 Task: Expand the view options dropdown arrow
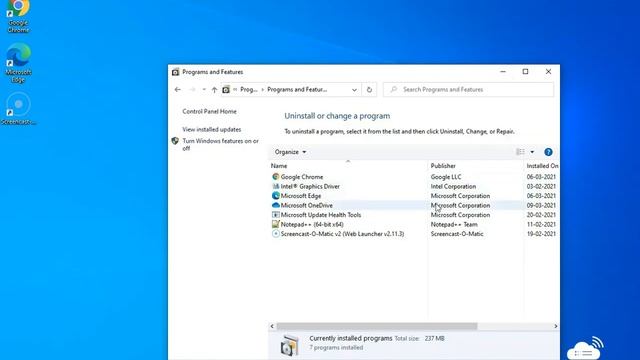tap(532, 152)
